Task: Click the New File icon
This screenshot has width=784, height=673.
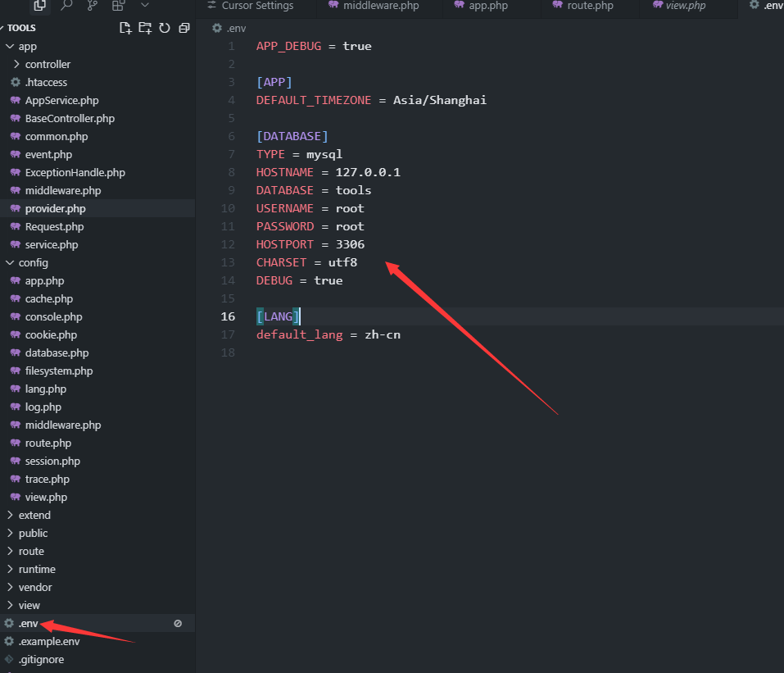Action: [125, 28]
